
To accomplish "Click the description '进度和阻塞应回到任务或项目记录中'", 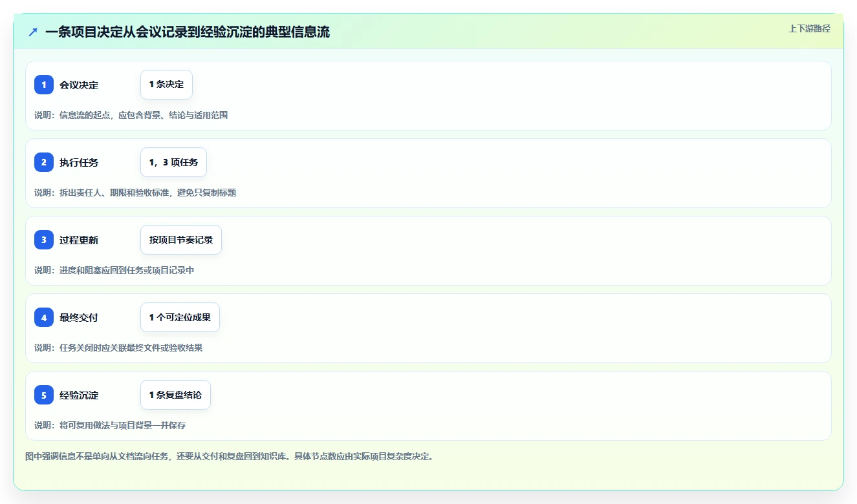I will [127, 270].
